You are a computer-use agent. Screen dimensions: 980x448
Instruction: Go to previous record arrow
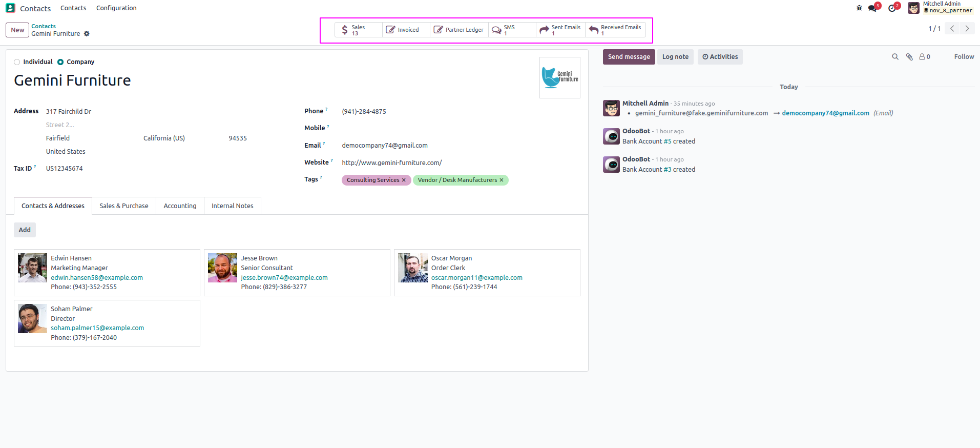(952, 29)
